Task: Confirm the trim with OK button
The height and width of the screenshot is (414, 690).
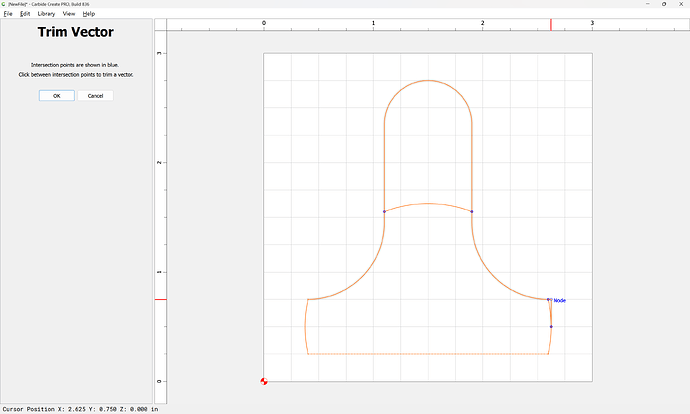Action: click(x=56, y=95)
